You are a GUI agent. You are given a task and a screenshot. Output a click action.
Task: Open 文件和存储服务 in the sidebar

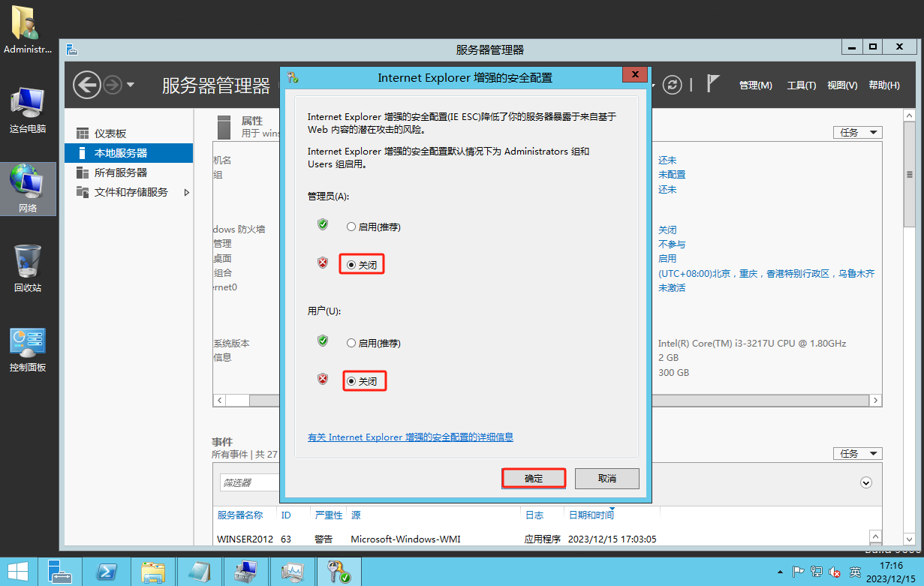[x=128, y=192]
